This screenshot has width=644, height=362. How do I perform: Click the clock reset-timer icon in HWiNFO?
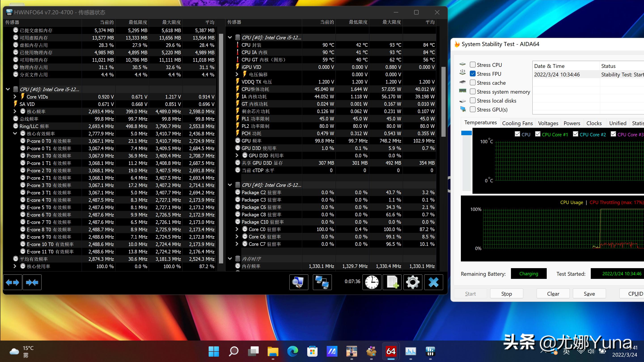372,282
